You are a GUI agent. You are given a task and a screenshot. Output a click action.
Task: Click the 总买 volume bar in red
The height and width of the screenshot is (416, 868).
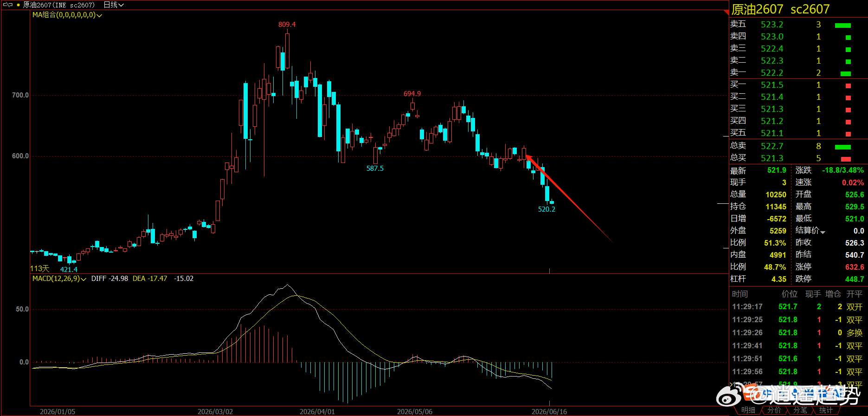click(x=846, y=159)
